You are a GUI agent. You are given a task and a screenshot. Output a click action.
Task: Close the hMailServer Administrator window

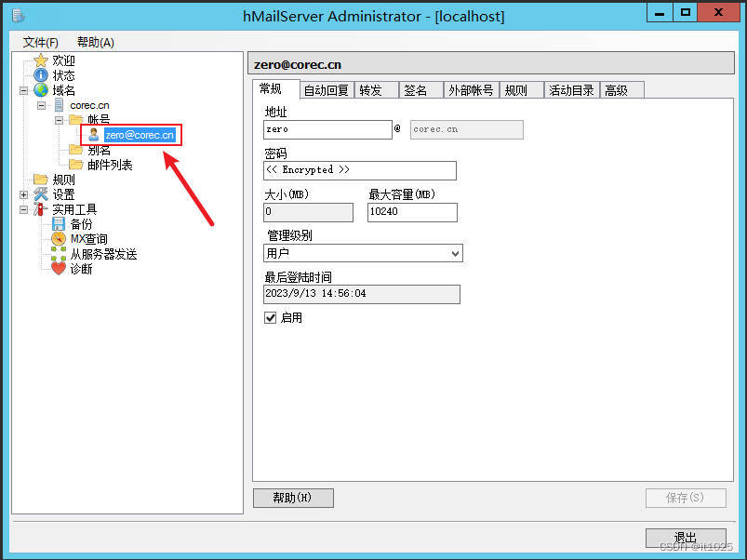pyautogui.click(x=719, y=12)
